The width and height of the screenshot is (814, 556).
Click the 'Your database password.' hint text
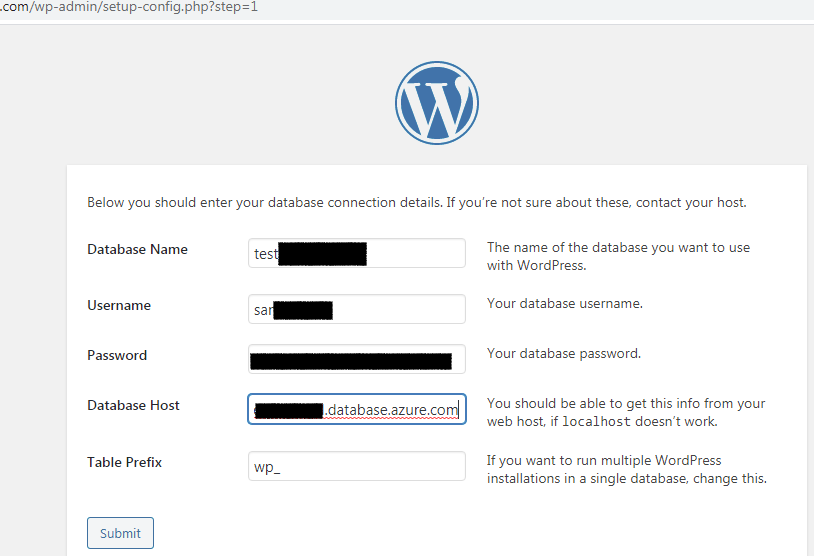pyautogui.click(x=564, y=354)
